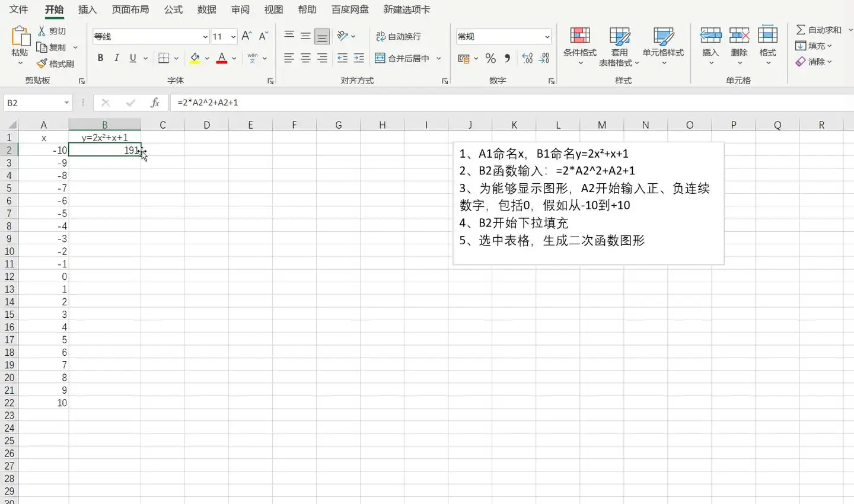Screen dimensions: 854x504
Task: Open Conditional Formatting icon
Action: (579, 36)
